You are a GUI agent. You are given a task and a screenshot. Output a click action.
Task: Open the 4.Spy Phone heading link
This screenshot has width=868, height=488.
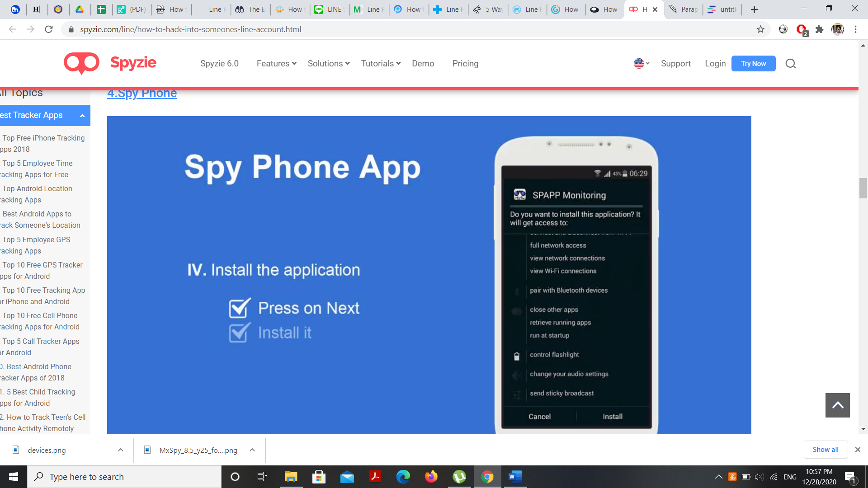142,94
